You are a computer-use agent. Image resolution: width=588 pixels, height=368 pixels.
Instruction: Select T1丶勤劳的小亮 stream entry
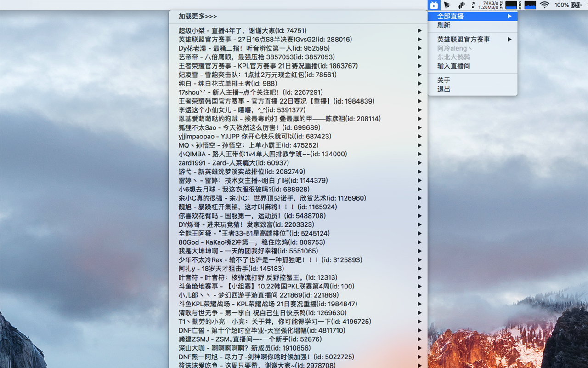coord(298,322)
